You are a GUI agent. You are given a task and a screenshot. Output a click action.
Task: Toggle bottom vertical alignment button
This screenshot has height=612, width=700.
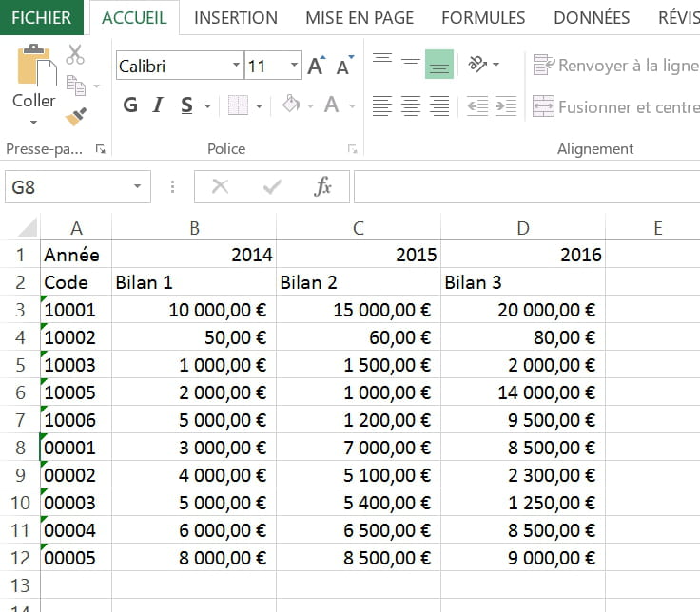pyautogui.click(x=438, y=65)
